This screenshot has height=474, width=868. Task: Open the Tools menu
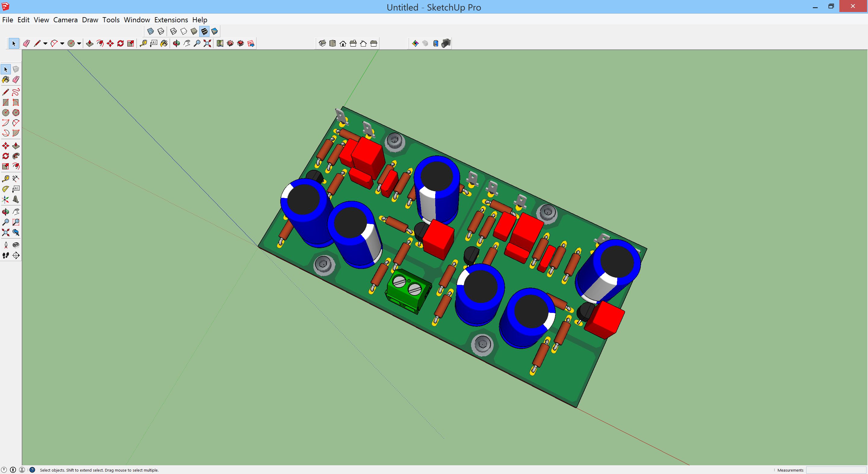click(111, 20)
